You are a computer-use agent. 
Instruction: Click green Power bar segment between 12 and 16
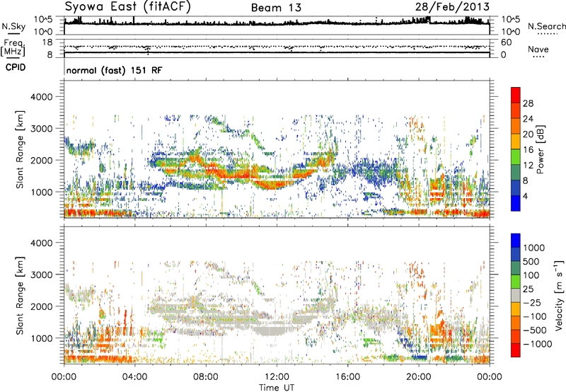coord(516,157)
